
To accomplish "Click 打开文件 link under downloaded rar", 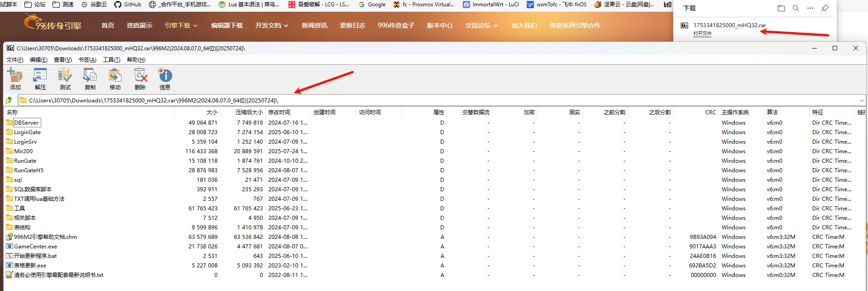I will coord(702,34).
